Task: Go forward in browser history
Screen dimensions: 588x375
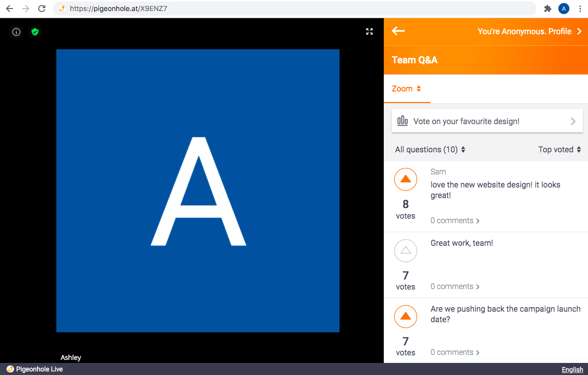Action: pos(26,9)
